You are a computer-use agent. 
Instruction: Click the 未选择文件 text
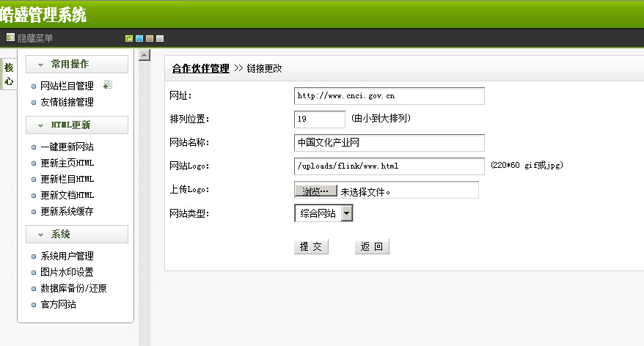point(365,191)
